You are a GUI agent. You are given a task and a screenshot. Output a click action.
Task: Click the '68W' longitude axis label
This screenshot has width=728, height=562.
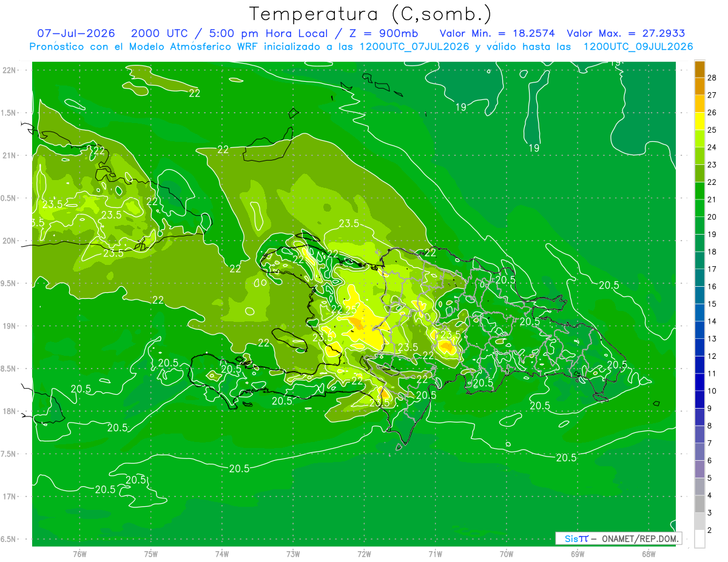(x=649, y=554)
